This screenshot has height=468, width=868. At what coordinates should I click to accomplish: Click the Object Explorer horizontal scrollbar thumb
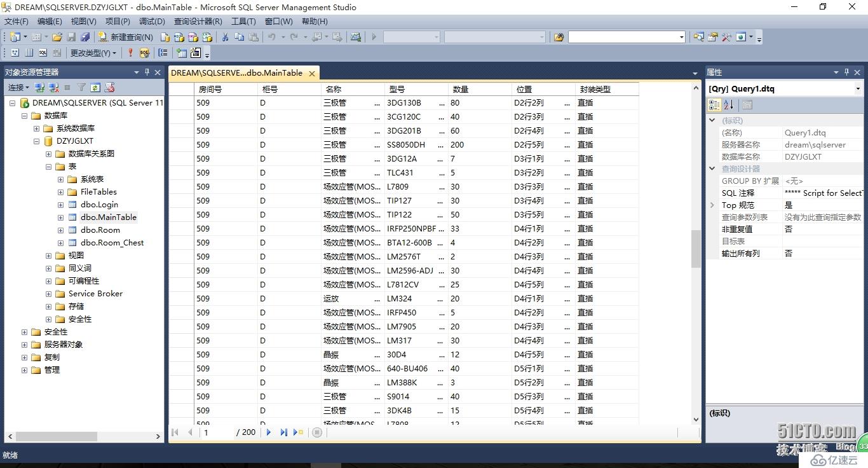57,436
